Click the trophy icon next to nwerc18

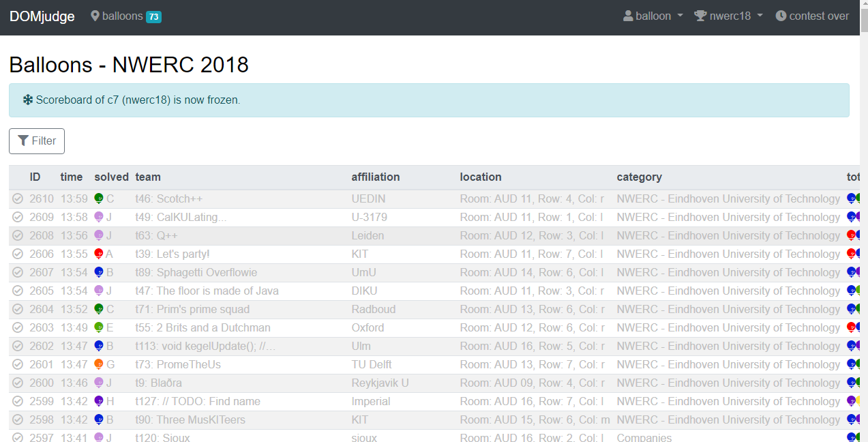click(x=701, y=16)
